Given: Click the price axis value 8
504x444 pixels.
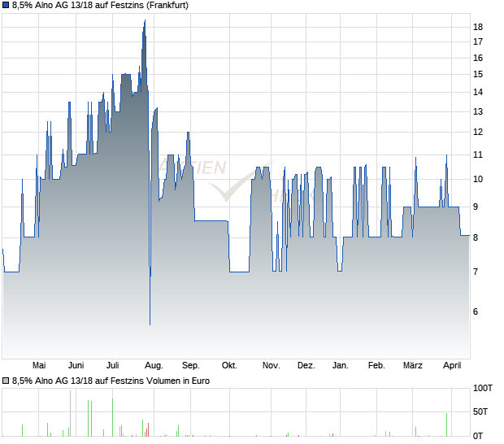Looking at the screenshot, I should point(476,237).
